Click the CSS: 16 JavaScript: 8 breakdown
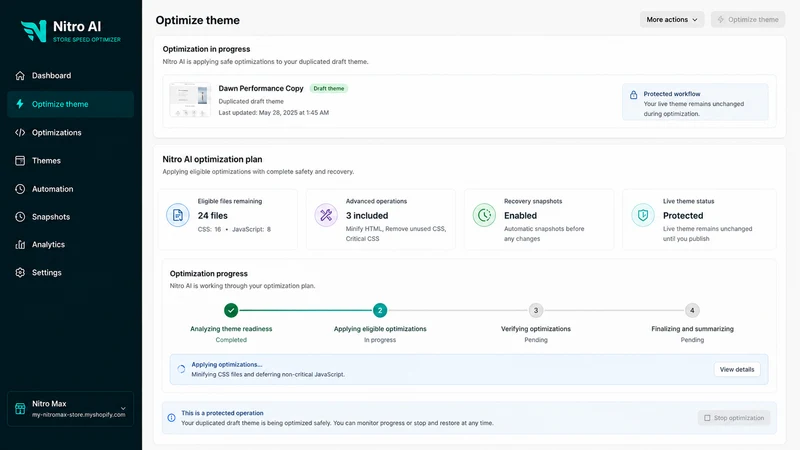Viewport: 800px width, 450px height. [234, 230]
